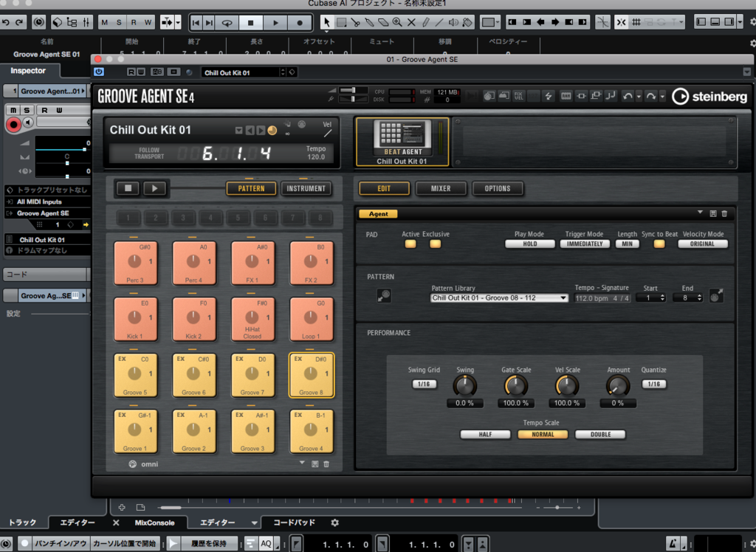Select the zoom magnifier tool
The width and height of the screenshot is (756, 552).
[x=397, y=22]
